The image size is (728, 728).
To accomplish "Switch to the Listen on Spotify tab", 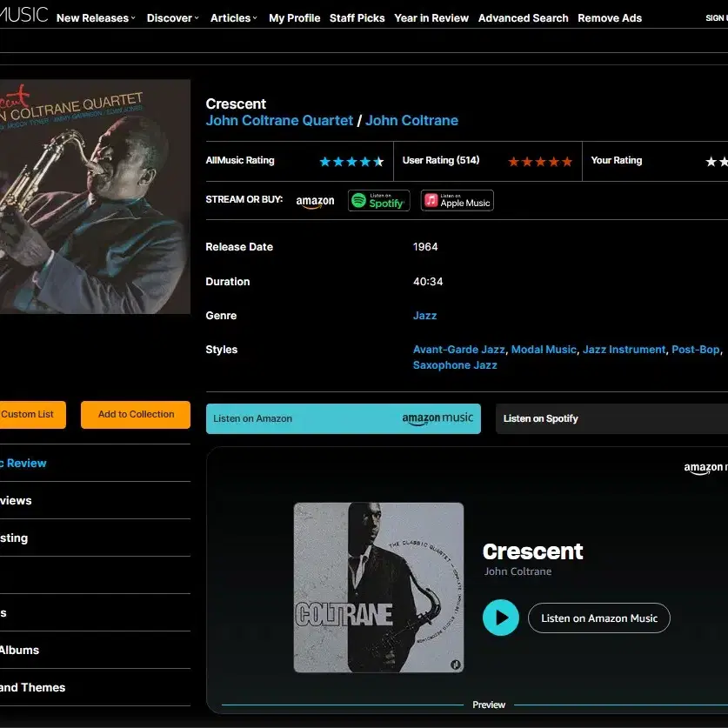I will pyautogui.click(x=612, y=418).
